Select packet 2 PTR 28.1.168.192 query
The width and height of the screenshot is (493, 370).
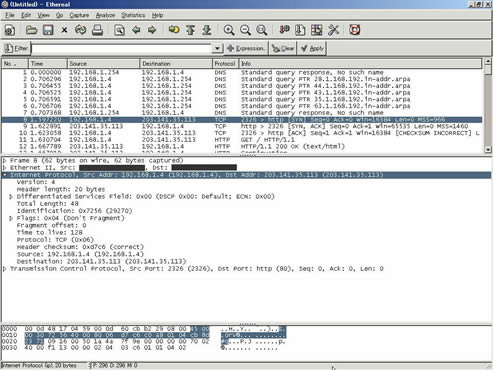click(242, 79)
